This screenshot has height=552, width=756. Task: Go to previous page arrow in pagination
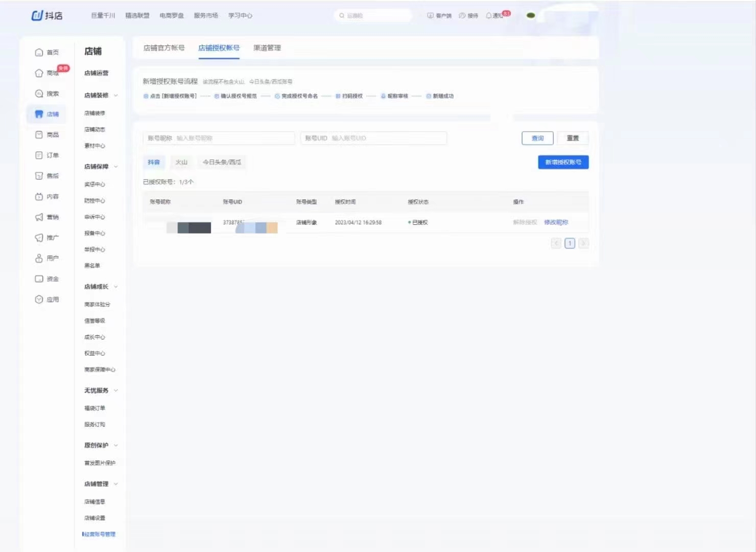pos(556,243)
